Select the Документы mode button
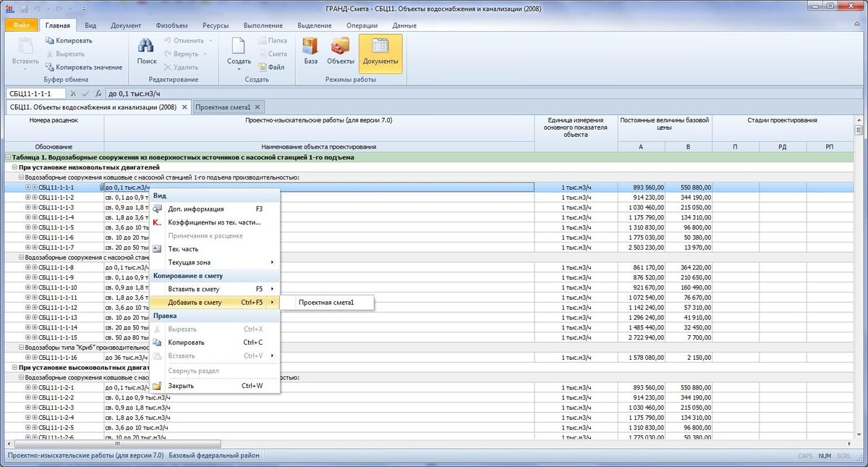This screenshot has height=467, width=868. [380, 53]
